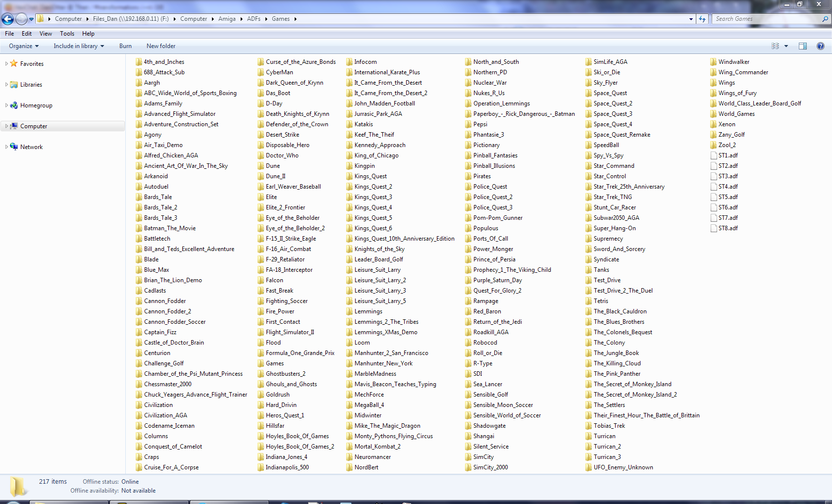
Task: Click the Favorites star icon
Action: click(x=14, y=64)
